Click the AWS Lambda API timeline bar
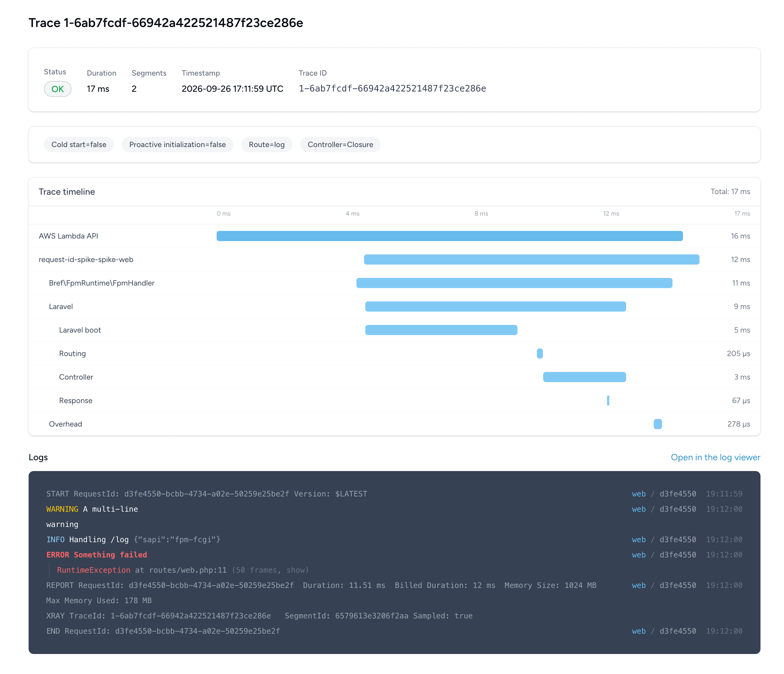 [449, 236]
